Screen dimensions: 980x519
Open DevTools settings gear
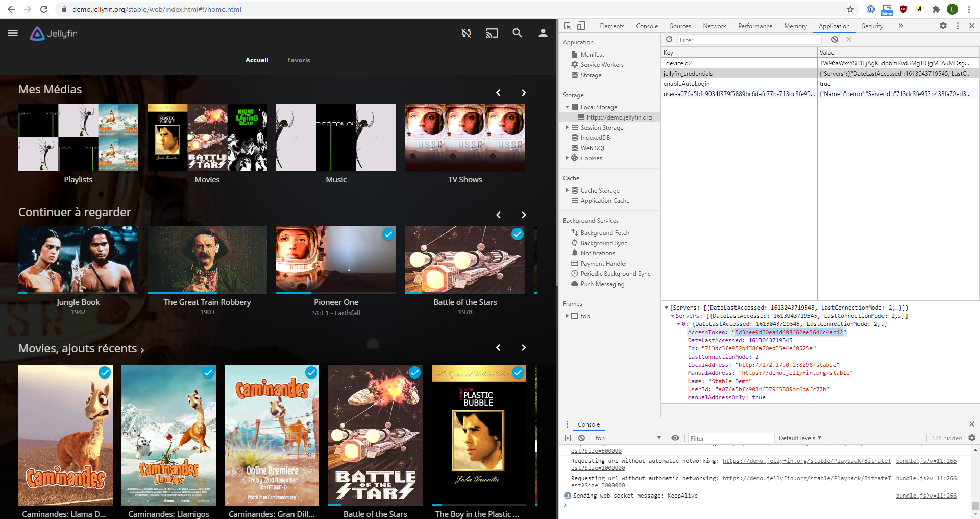click(943, 26)
